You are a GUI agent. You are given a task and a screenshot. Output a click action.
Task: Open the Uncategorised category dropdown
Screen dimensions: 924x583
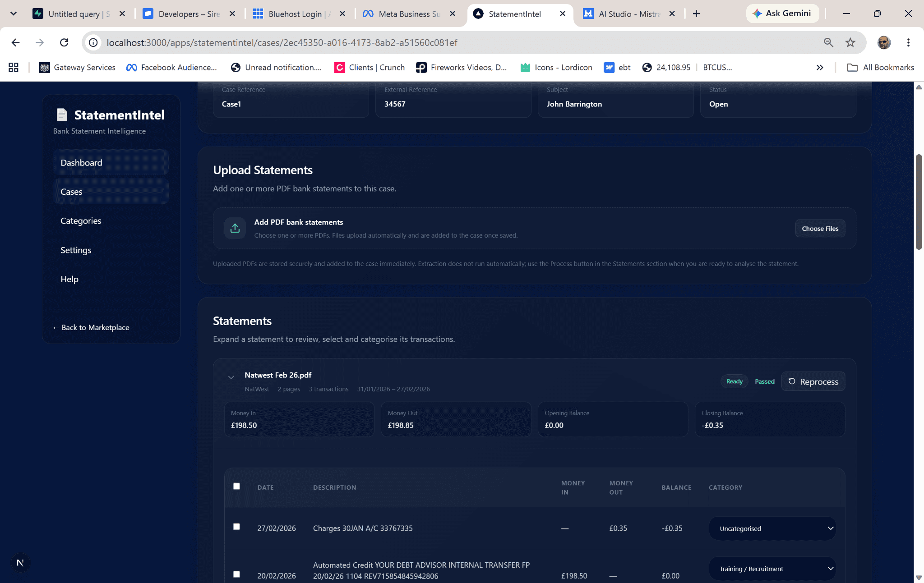(x=772, y=528)
